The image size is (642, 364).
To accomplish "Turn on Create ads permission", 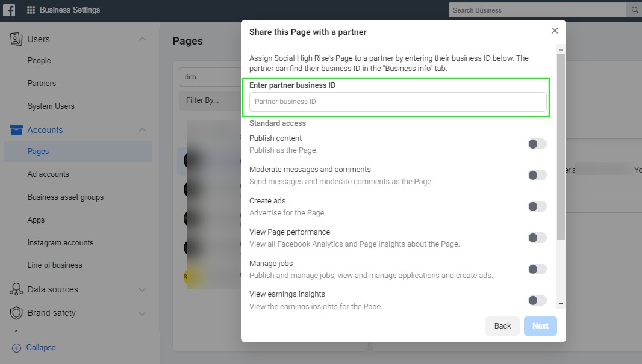I will (537, 206).
